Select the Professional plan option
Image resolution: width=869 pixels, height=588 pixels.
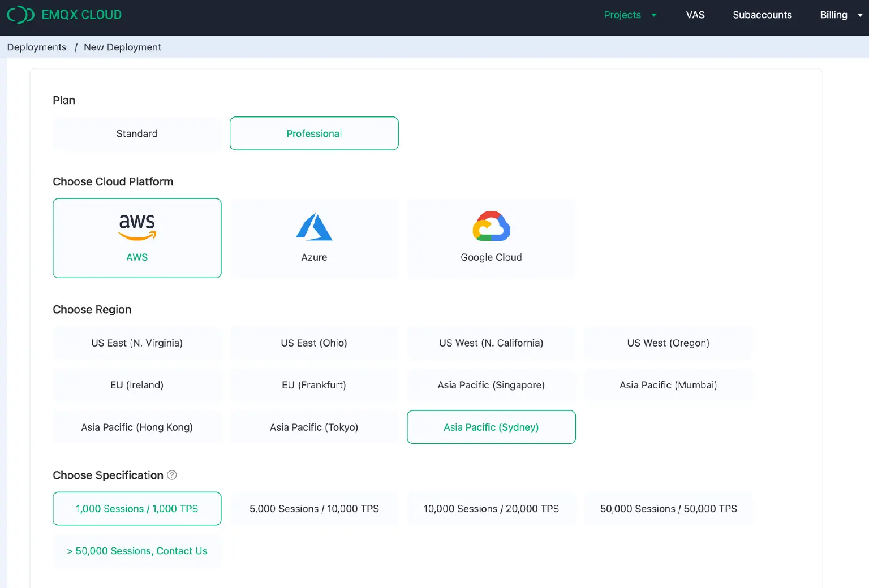coord(314,133)
